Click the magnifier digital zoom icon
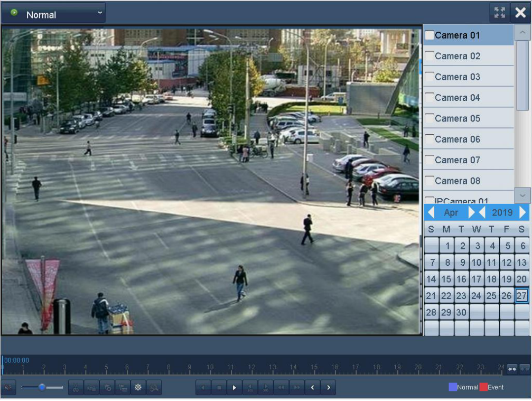Image resolution: width=532 pixels, height=401 pixels. (154, 387)
